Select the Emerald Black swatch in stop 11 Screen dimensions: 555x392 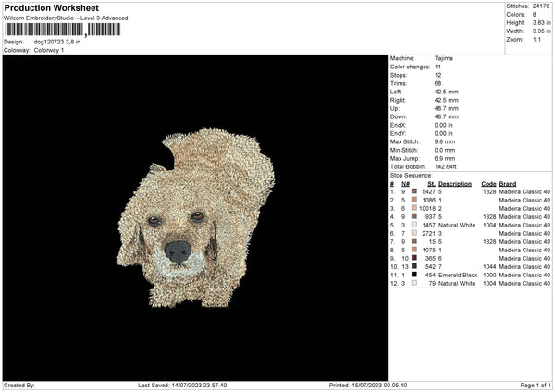tap(414, 275)
